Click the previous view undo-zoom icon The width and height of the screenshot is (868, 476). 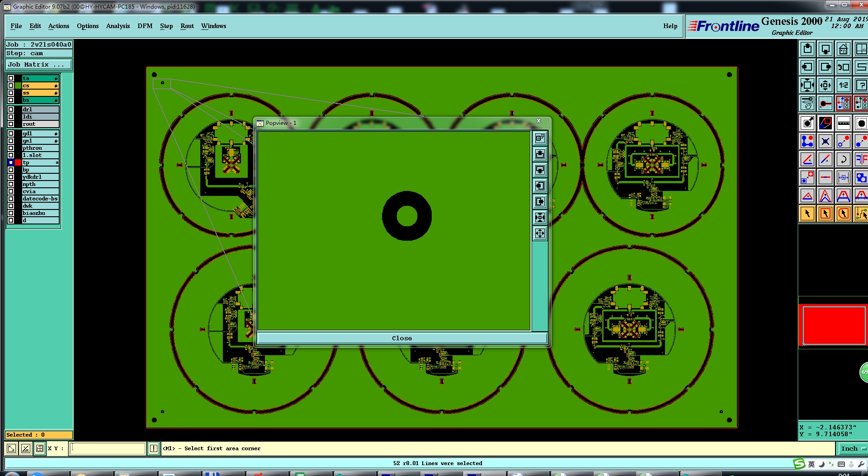point(844,67)
